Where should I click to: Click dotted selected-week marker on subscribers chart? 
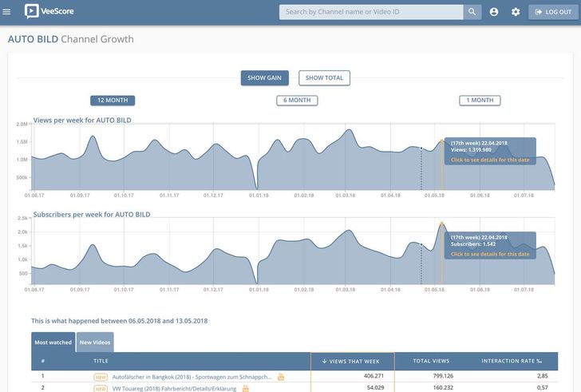pyautogui.click(x=421, y=244)
